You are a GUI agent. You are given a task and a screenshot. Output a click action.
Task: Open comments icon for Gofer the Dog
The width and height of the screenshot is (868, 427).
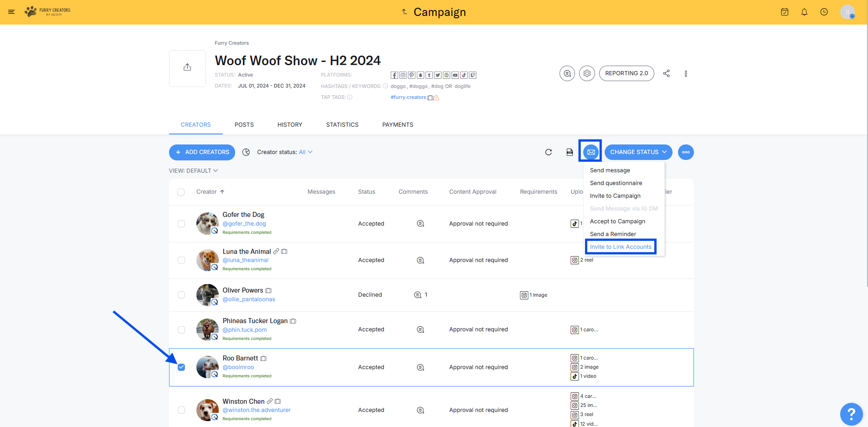(421, 224)
